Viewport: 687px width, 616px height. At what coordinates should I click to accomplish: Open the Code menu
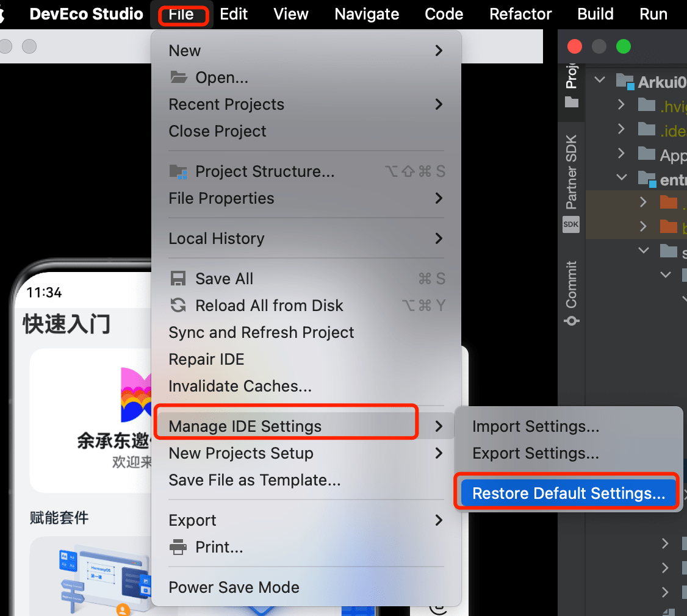coord(444,14)
